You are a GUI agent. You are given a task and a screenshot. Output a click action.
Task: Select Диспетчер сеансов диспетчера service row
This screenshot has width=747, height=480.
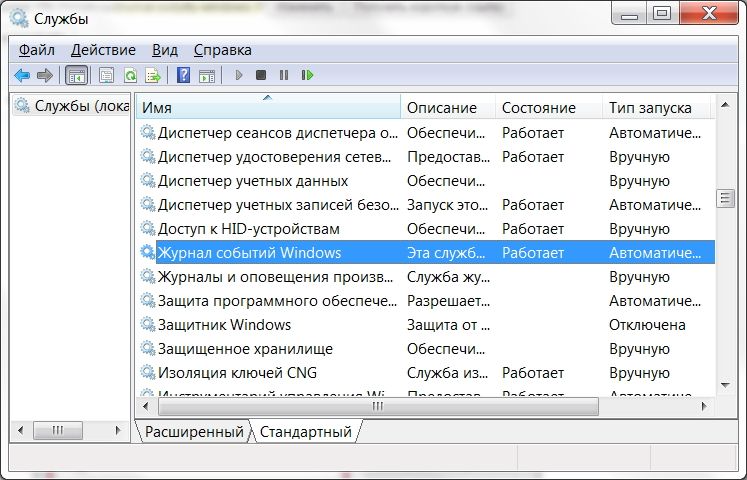coord(426,133)
